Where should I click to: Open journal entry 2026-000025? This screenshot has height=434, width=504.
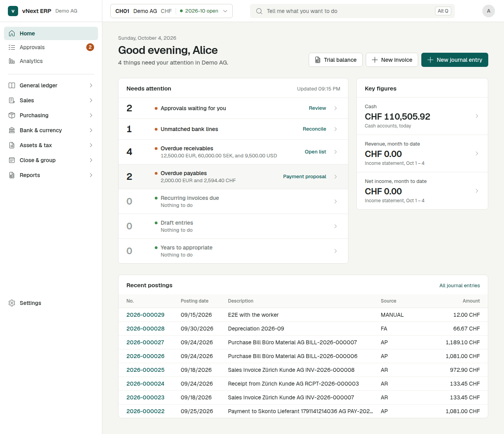click(x=145, y=370)
